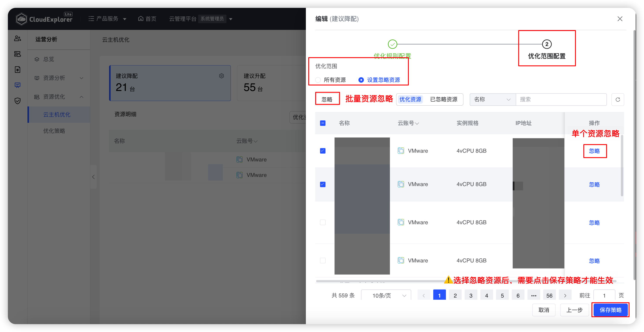Image resolution: width=644 pixels, height=332 pixels.
Task: Click the batch 忽略 button
Action: [x=327, y=99]
